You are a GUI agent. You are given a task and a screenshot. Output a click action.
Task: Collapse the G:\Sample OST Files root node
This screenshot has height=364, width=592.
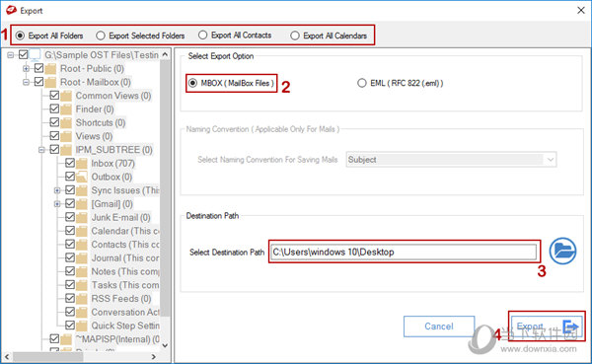click(x=11, y=55)
